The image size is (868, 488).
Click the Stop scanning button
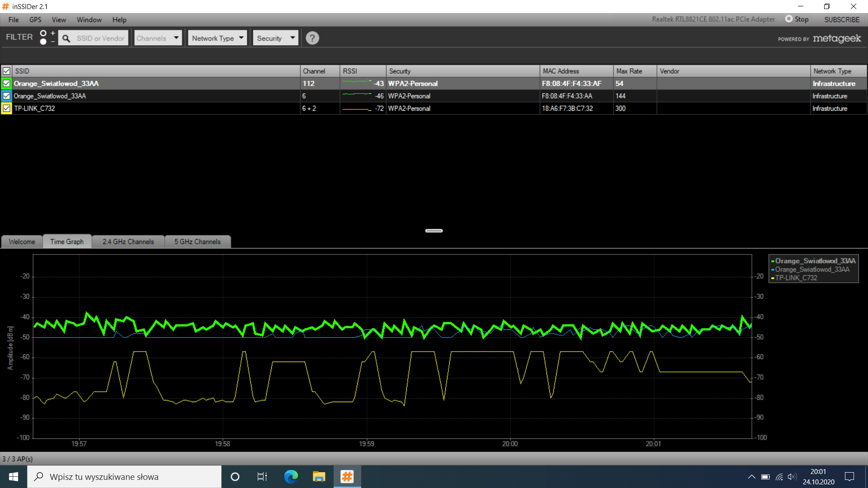pos(797,19)
